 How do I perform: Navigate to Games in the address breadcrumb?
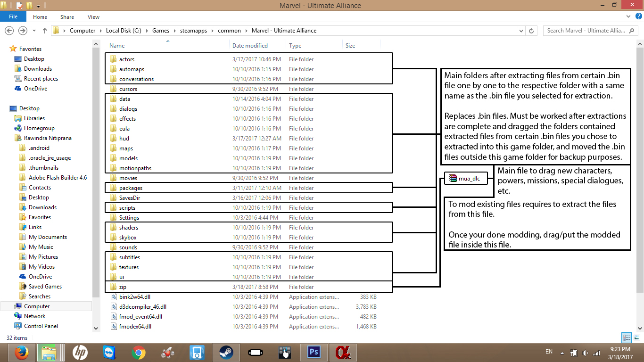[x=161, y=31]
